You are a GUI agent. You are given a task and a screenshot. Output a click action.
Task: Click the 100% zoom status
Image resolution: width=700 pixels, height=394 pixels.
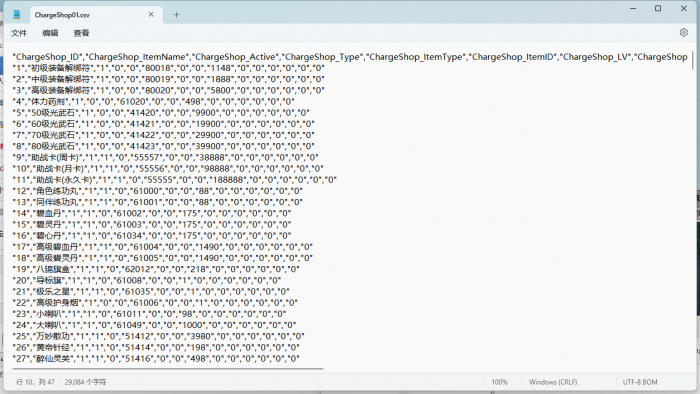click(500, 382)
